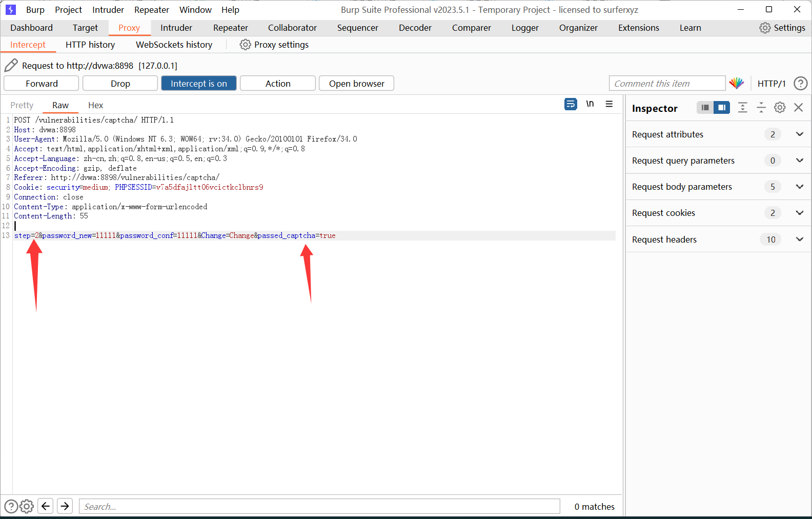The width and height of the screenshot is (812, 519).
Task: Close the Inspector panel
Action: coord(798,107)
